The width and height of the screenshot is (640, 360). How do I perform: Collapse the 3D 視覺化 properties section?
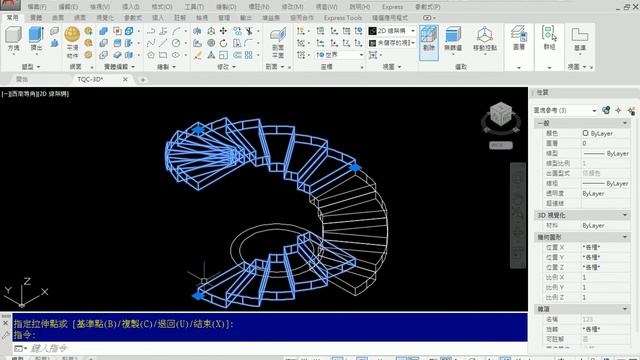click(625, 215)
